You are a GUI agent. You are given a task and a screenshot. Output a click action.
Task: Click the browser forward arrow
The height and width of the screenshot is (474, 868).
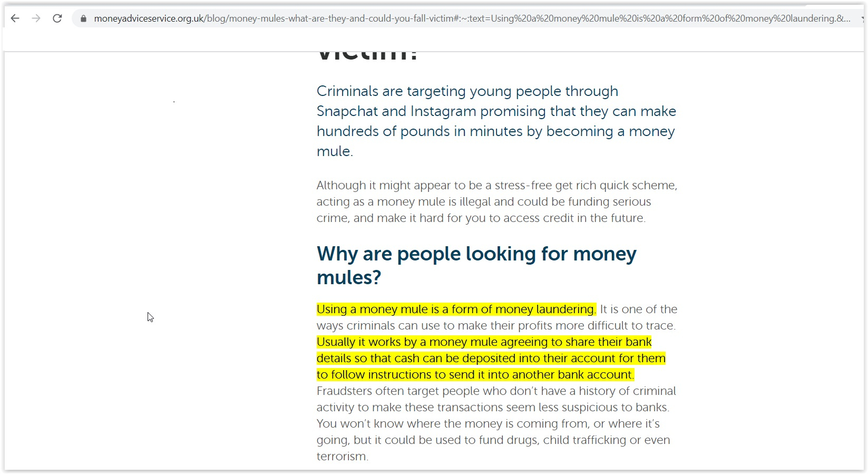[36, 18]
